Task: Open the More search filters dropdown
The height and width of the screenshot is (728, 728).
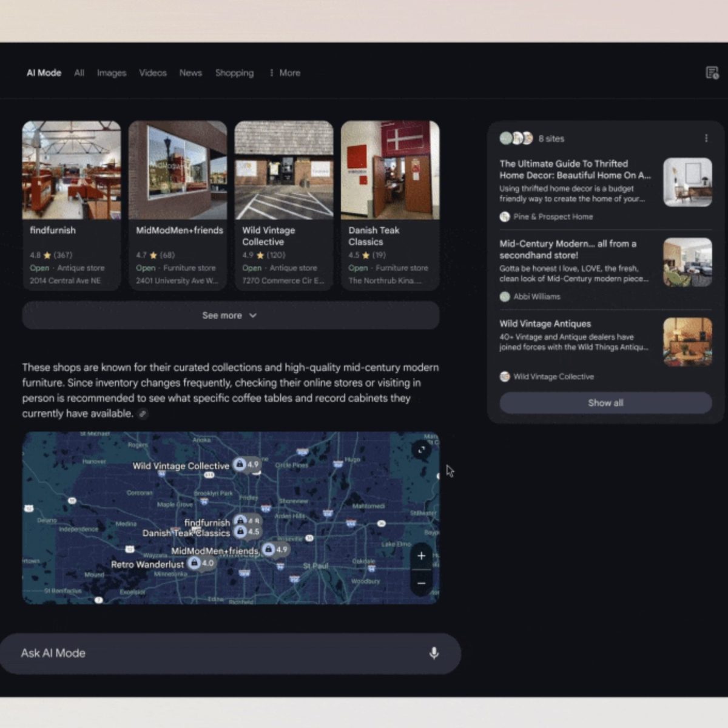Action: coord(285,73)
